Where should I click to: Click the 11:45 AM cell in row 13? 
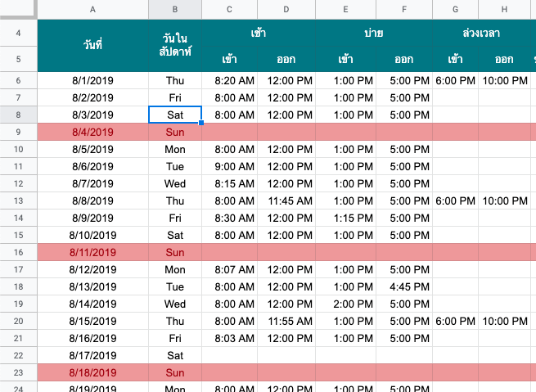(286, 201)
